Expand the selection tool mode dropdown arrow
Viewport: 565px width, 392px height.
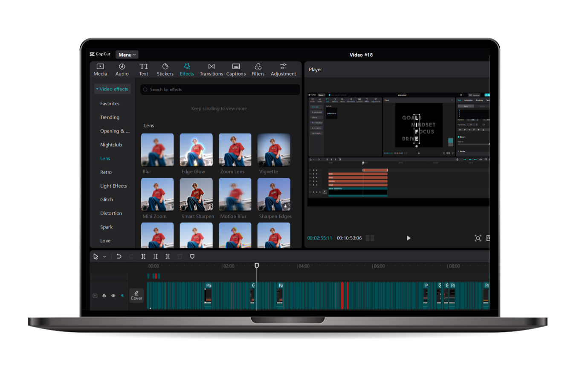104,257
